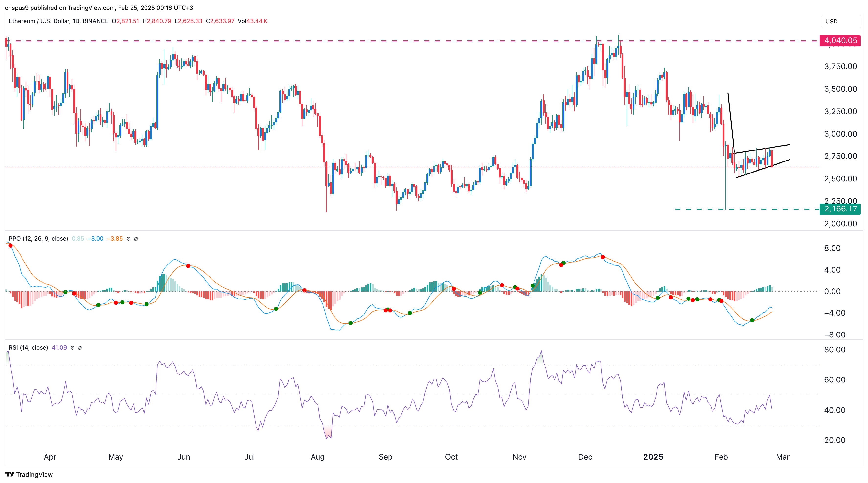Click the low value L2,625.33

coord(188,21)
